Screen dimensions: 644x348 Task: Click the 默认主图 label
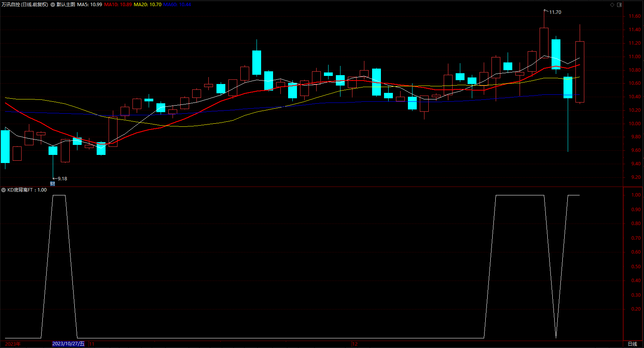pyautogui.click(x=66, y=5)
